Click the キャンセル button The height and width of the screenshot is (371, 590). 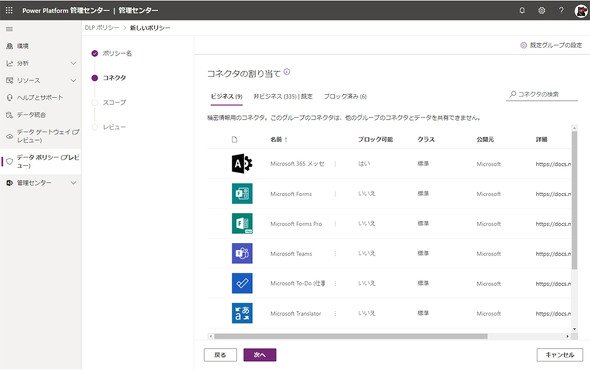click(560, 355)
